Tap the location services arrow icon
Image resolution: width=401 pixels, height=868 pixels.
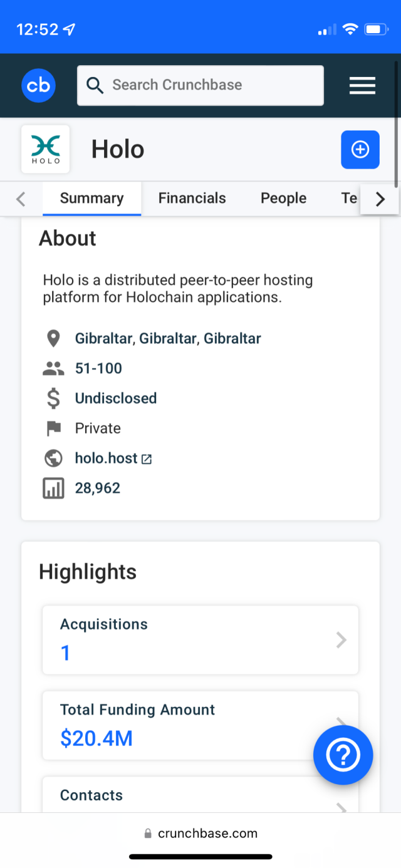point(70,29)
